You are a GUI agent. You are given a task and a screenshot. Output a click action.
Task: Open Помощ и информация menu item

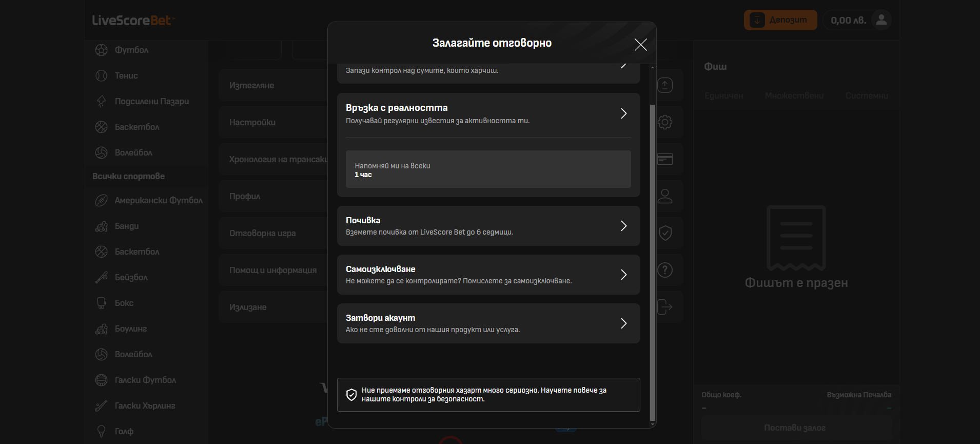[x=273, y=270]
